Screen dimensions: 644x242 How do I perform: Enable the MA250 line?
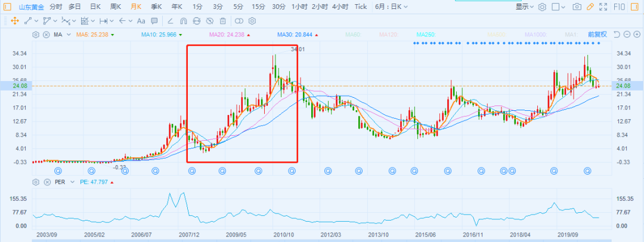(426, 35)
